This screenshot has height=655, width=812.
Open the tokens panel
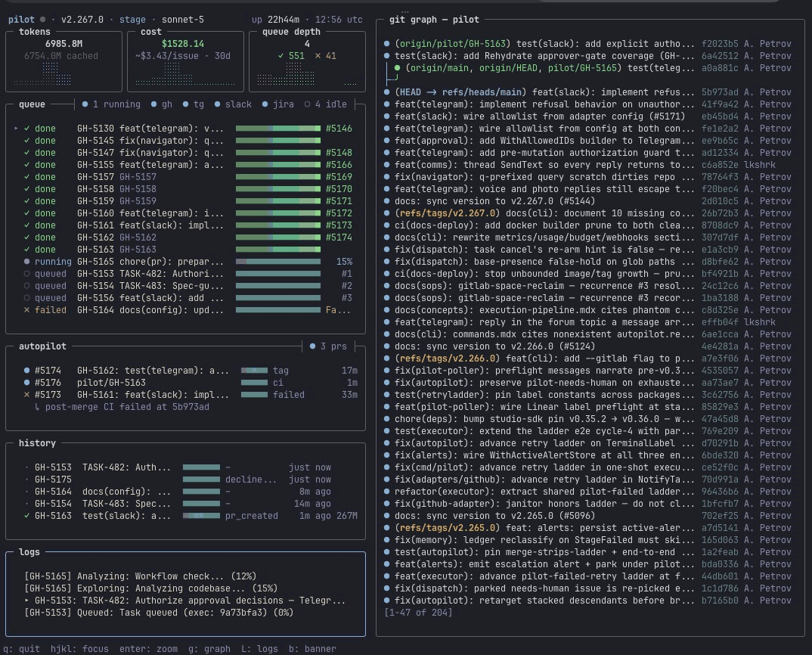point(64,61)
